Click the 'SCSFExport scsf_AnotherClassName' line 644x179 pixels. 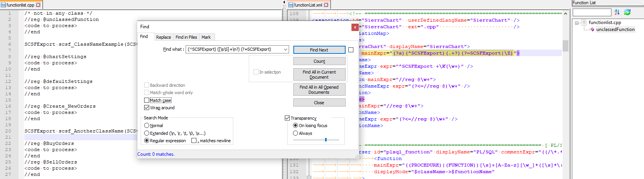tap(81, 131)
